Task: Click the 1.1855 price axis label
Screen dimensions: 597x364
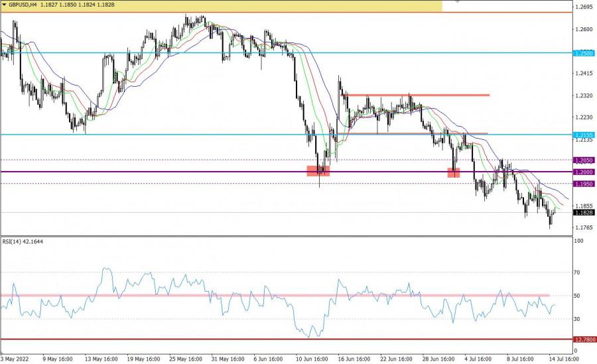Action: coord(584,206)
